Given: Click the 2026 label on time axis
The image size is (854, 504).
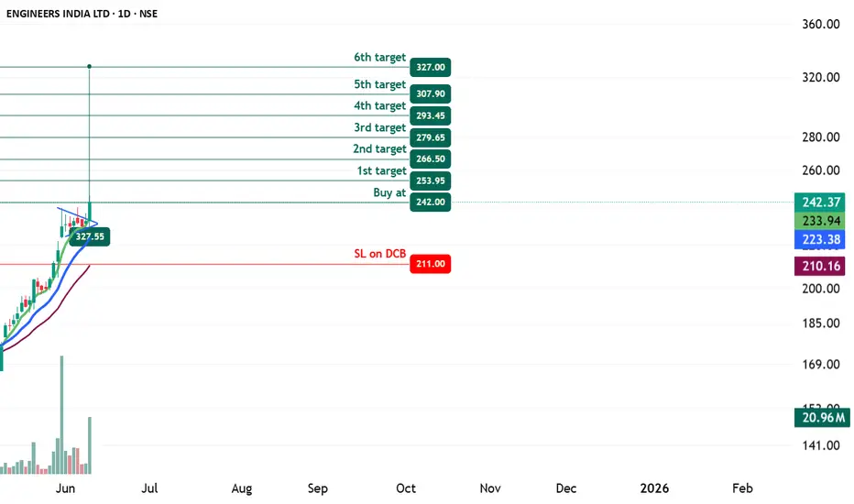Looking at the screenshot, I should click(x=654, y=488).
